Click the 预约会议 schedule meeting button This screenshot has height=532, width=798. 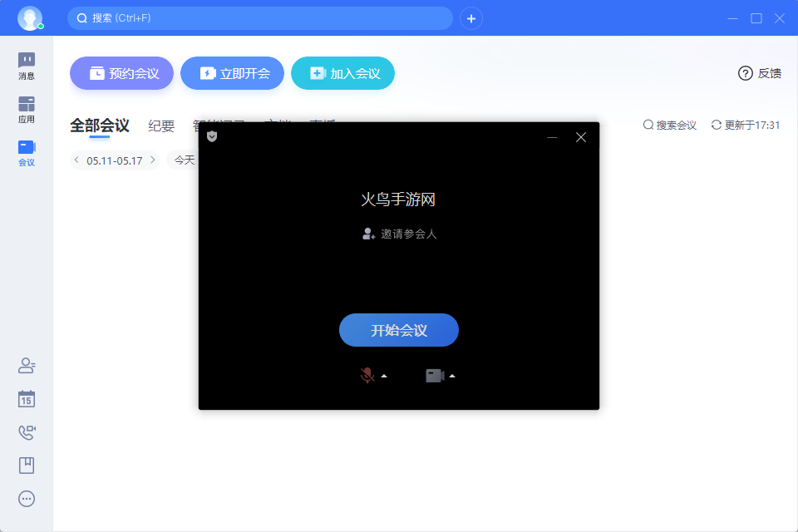pos(121,73)
